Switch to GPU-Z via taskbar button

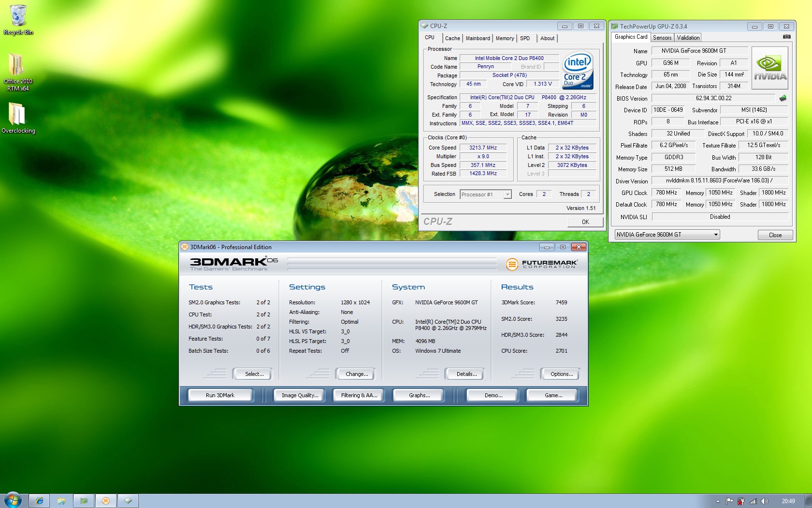point(84,501)
